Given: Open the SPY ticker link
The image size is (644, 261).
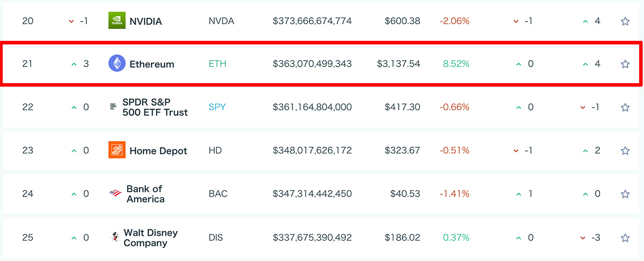Looking at the screenshot, I should (x=217, y=107).
